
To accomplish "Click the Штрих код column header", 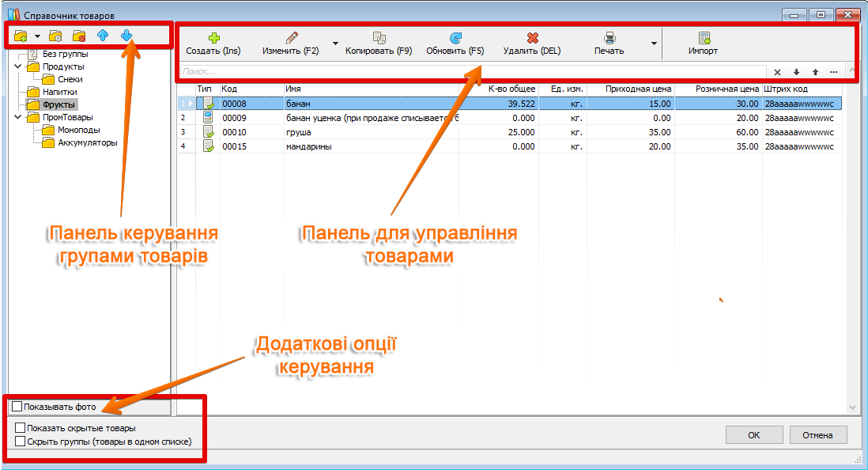I will point(802,89).
